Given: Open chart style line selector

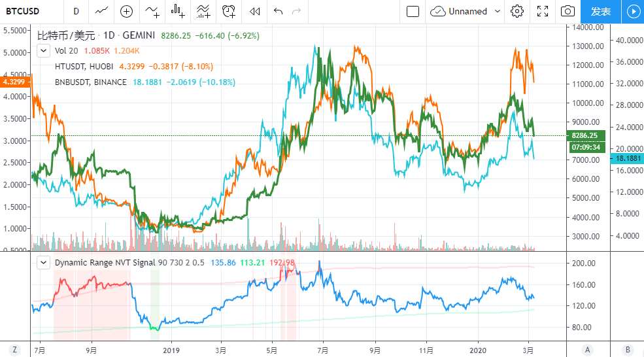Looking at the screenshot, I should (x=101, y=12).
